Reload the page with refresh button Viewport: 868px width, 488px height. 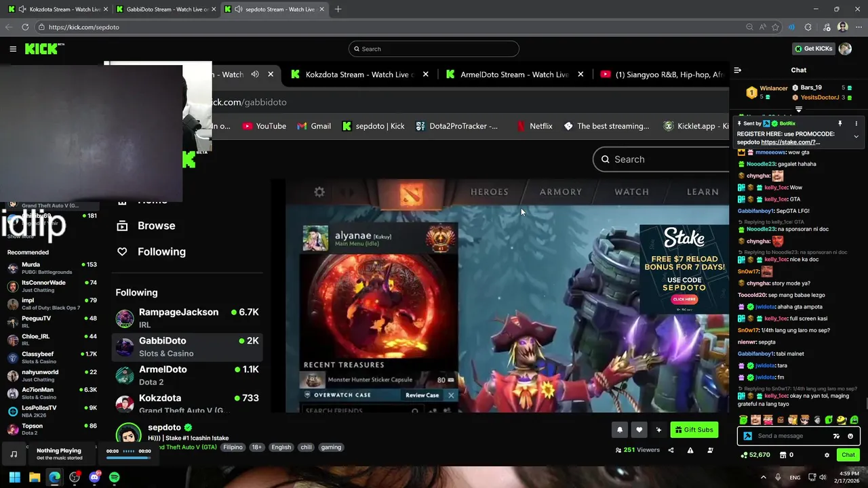click(25, 27)
